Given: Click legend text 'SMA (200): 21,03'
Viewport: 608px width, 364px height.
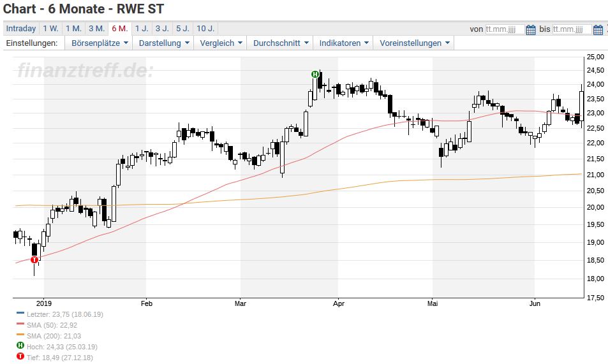Looking at the screenshot, I should tap(54, 336).
